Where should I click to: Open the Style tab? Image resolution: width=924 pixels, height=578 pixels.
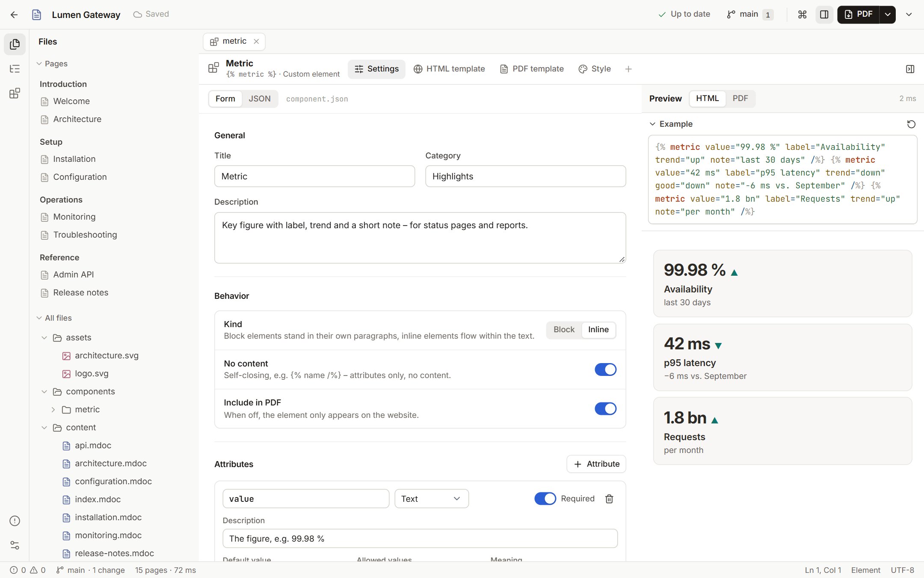595,69
